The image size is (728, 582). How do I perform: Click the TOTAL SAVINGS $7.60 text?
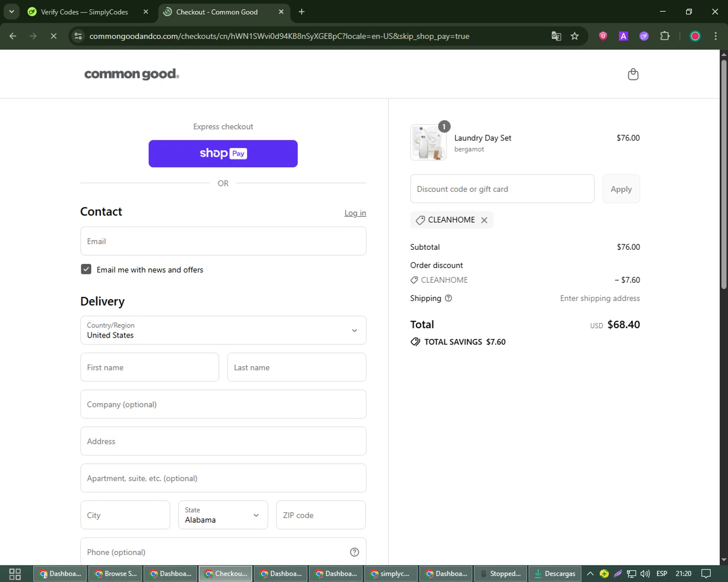pos(465,342)
